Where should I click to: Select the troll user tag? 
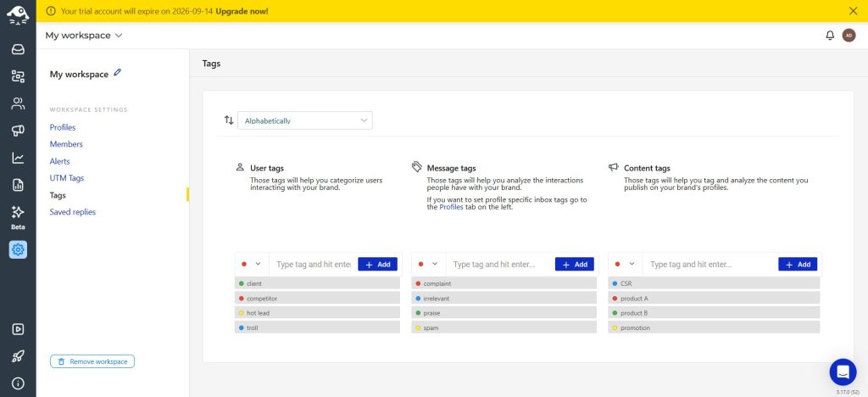(317, 327)
